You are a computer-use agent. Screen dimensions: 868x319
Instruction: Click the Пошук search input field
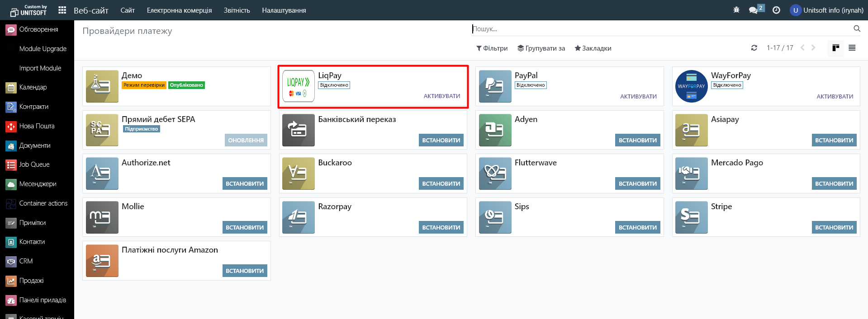660,29
